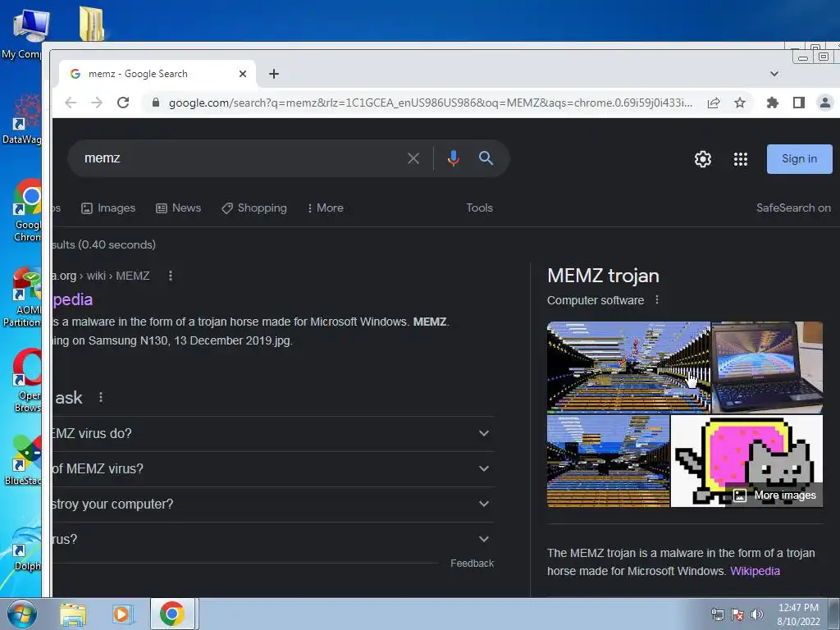This screenshot has height=630, width=840.
Task: Clear the search box text
Action: point(413,158)
